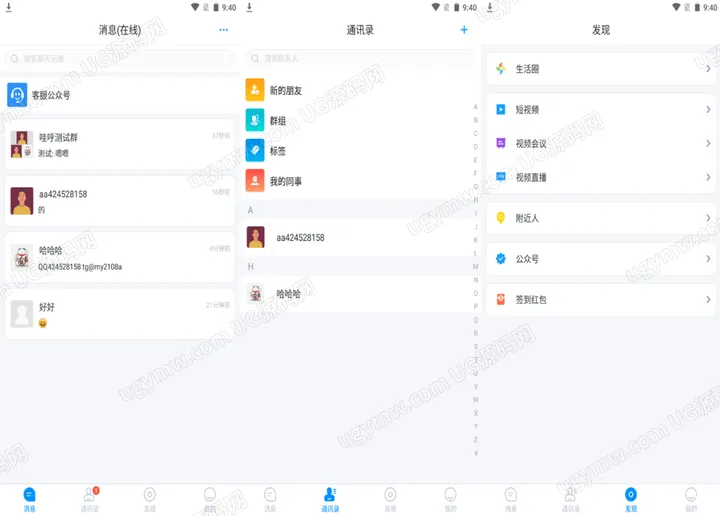The image size is (720, 516).
Task: Select 新的朋友 label
Action: click(286, 90)
